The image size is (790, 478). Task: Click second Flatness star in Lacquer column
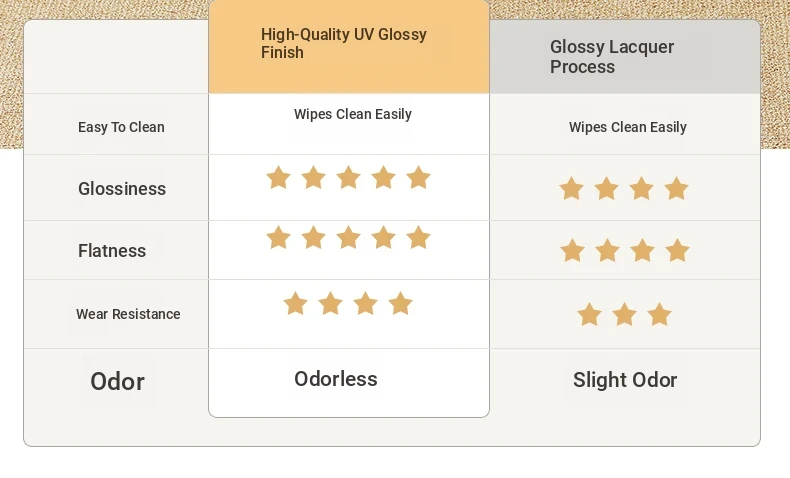point(607,251)
